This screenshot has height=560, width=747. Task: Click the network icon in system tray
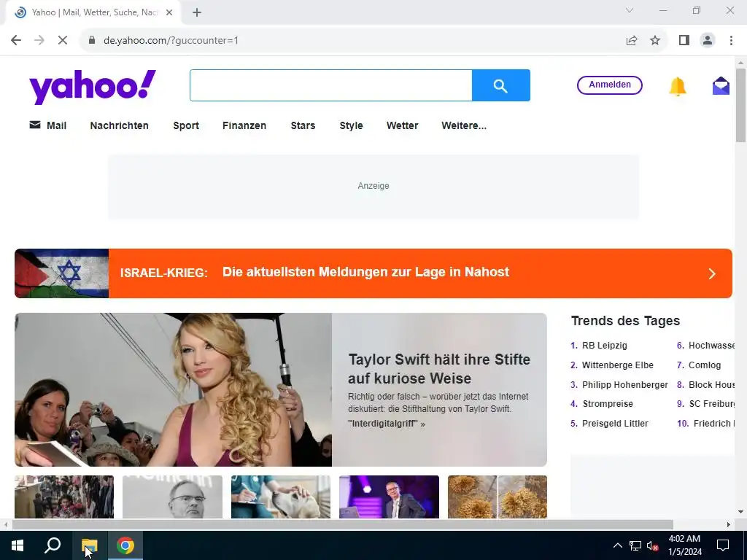point(635,545)
